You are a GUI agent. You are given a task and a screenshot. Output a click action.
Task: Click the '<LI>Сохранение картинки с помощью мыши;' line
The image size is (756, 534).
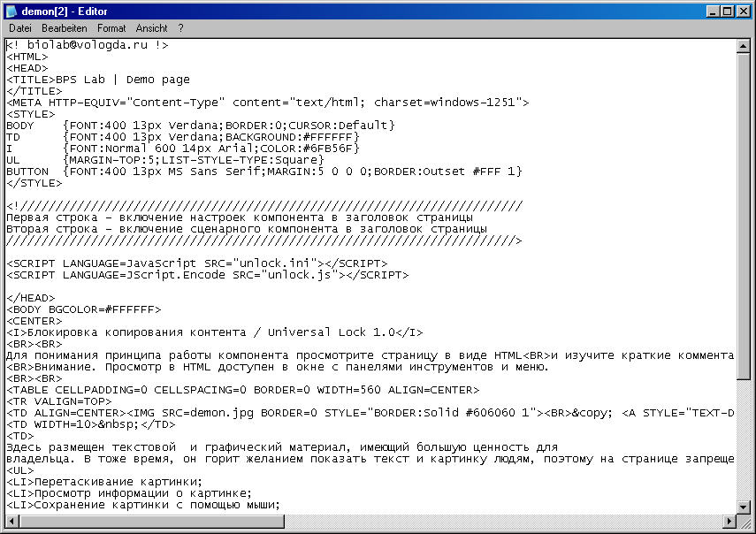(143, 505)
